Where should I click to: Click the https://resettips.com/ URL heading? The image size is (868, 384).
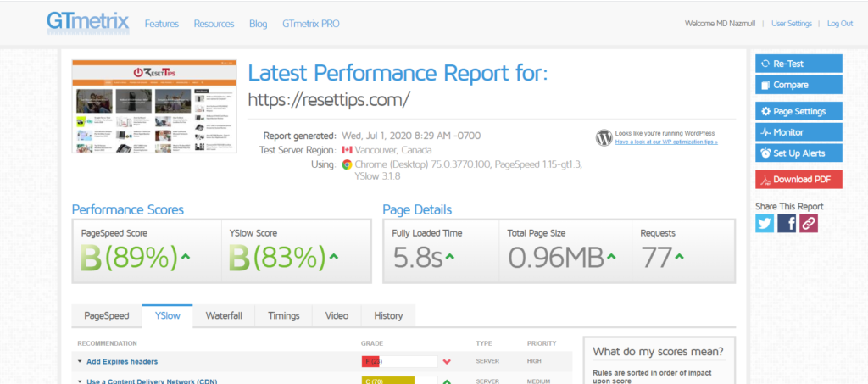click(x=329, y=99)
